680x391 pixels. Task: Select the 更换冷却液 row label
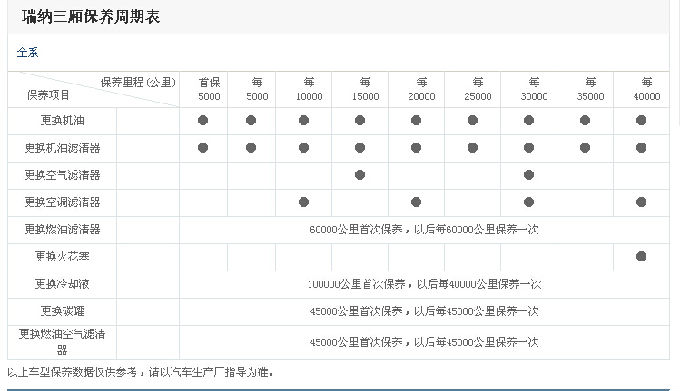pos(62,284)
